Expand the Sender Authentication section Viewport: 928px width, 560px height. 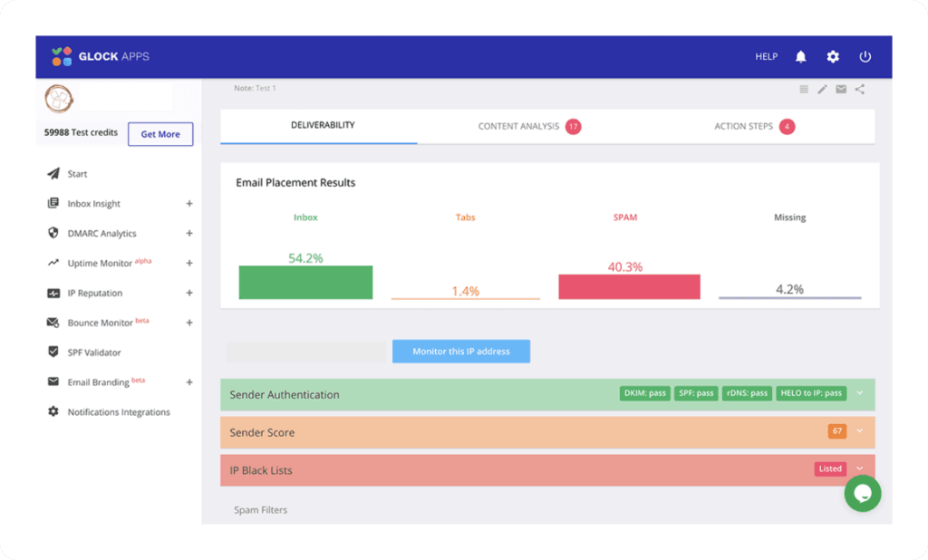click(x=859, y=393)
